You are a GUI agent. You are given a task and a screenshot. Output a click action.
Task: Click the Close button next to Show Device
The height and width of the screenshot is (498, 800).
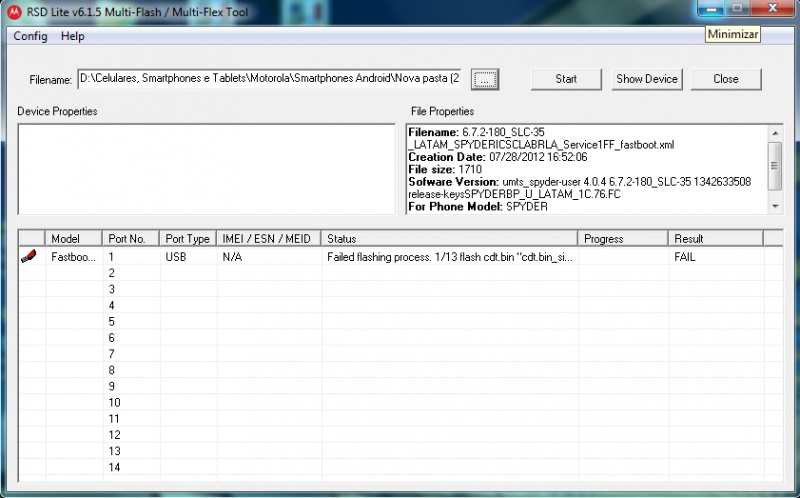click(x=726, y=79)
